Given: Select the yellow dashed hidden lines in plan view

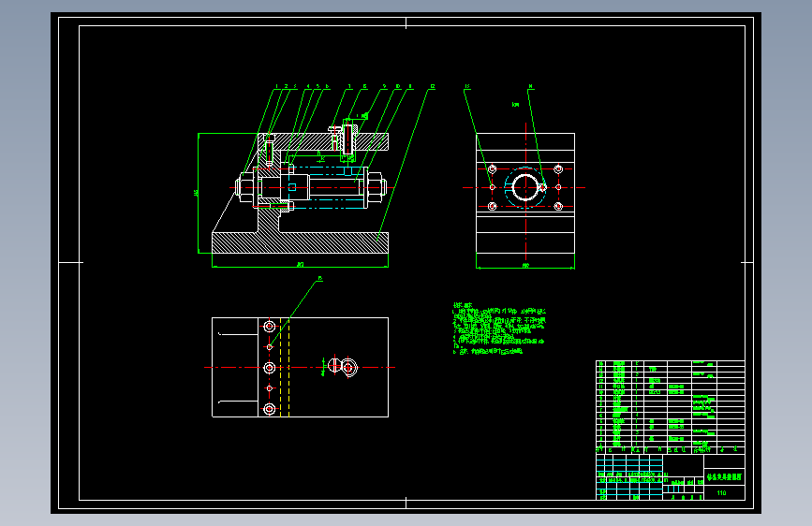Looking at the screenshot, I should point(285,367).
